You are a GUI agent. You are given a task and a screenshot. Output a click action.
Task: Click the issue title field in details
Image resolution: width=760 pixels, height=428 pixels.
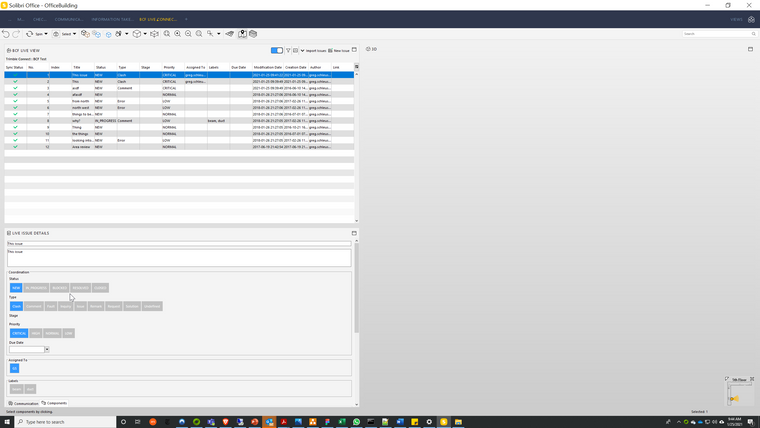click(179, 244)
